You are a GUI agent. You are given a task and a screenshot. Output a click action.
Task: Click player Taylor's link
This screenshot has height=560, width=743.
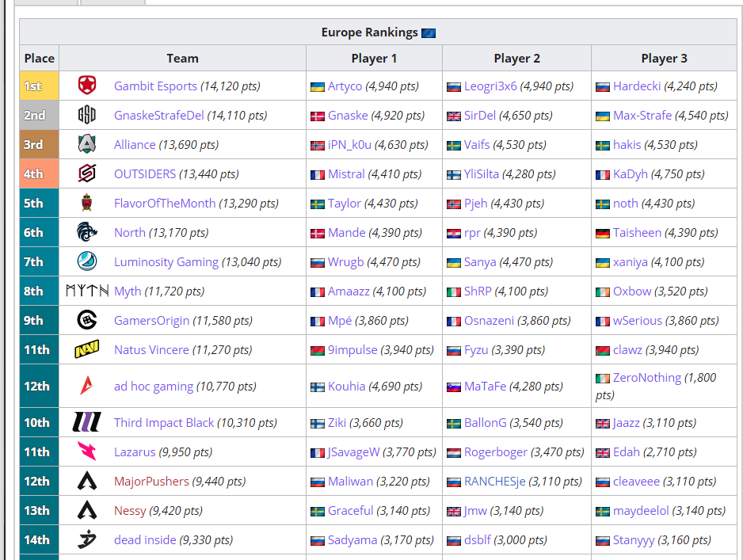pyautogui.click(x=345, y=204)
